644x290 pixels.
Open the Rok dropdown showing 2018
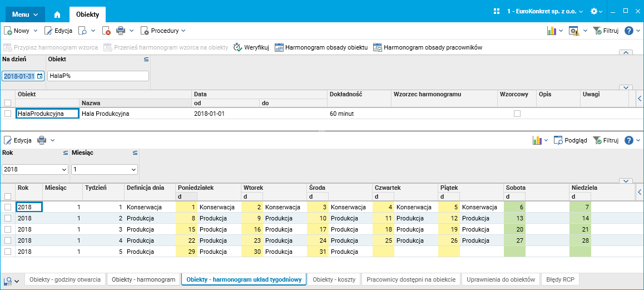34,169
